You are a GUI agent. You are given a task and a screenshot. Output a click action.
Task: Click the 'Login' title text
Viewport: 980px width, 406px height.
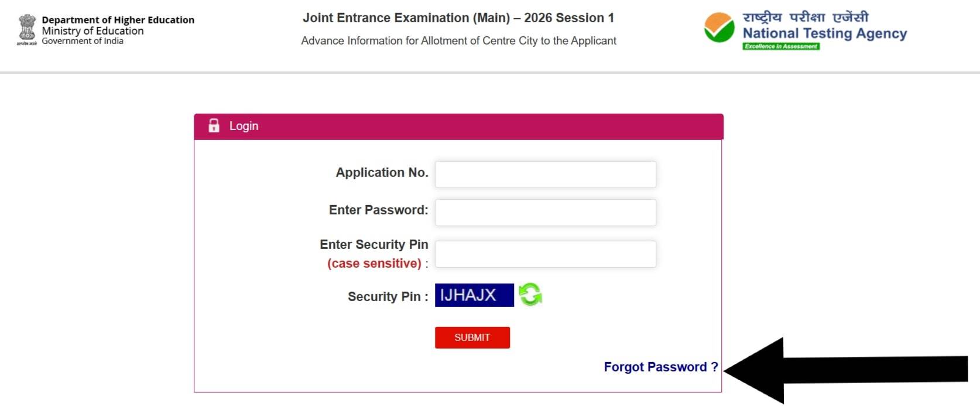[x=244, y=125]
